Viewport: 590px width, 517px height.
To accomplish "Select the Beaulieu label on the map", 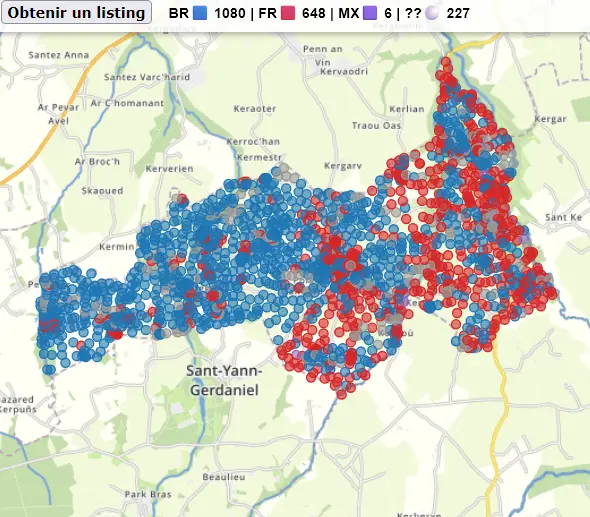I will click(x=224, y=477).
